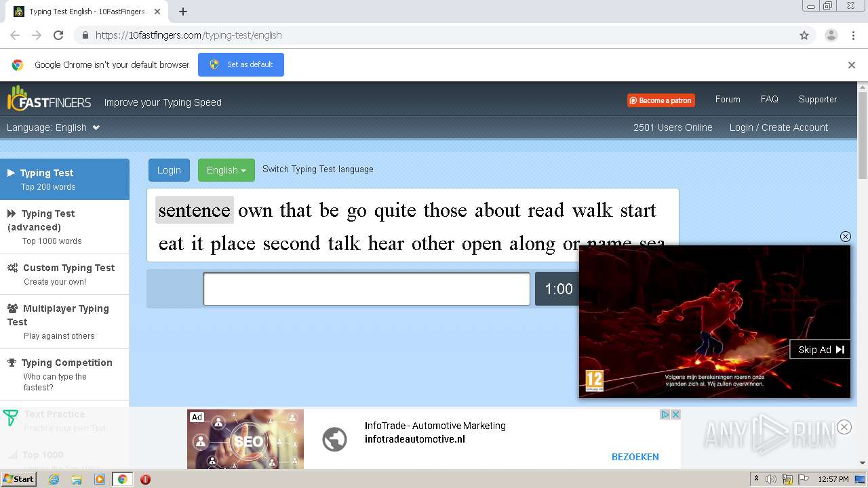Viewport: 868px width, 488px height.
Task: Click the Multiplayer users icon
Action: click(x=12, y=308)
